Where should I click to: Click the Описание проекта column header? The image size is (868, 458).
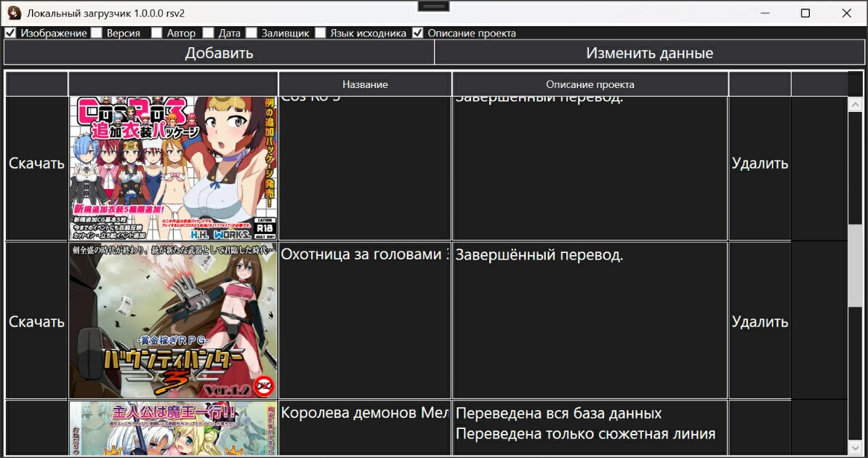[590, 84]
